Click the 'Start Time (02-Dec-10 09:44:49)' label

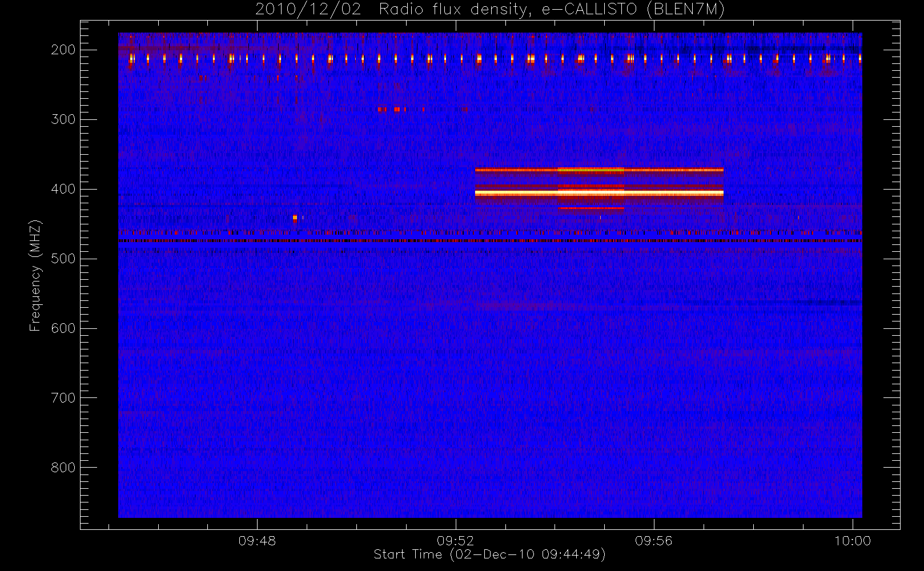point(489,554)
